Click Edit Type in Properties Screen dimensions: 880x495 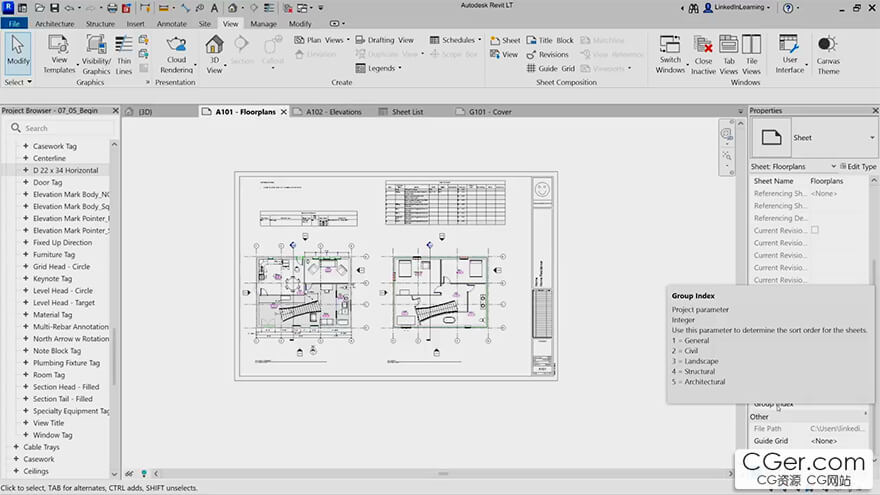coord(858,166)
